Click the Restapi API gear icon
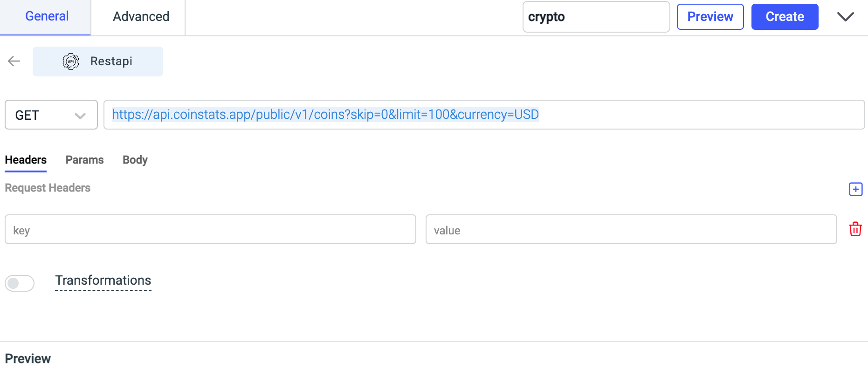This screenshot has height=370, width=868. pos(71,62)
